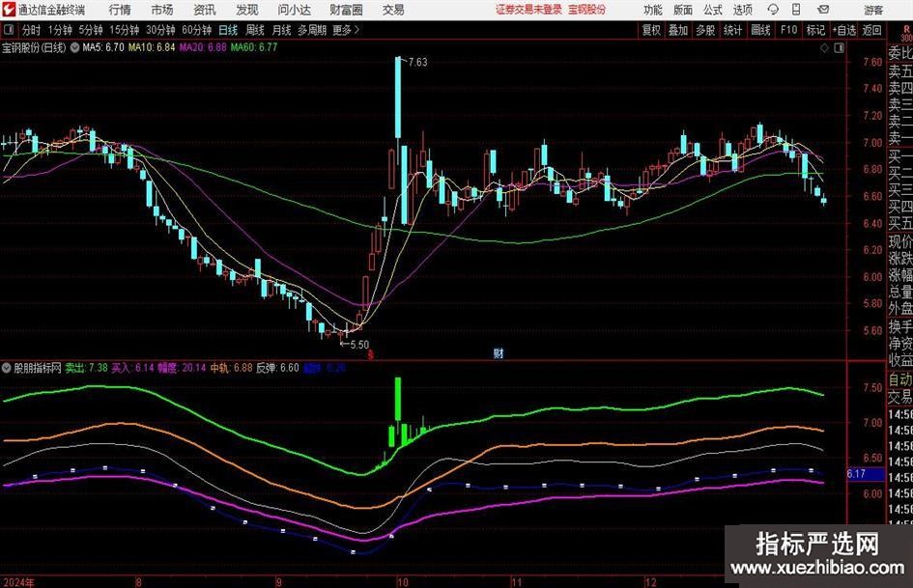Add stock with the +自选 button
This screenshot has height=588, width=913.
(843, 30)
